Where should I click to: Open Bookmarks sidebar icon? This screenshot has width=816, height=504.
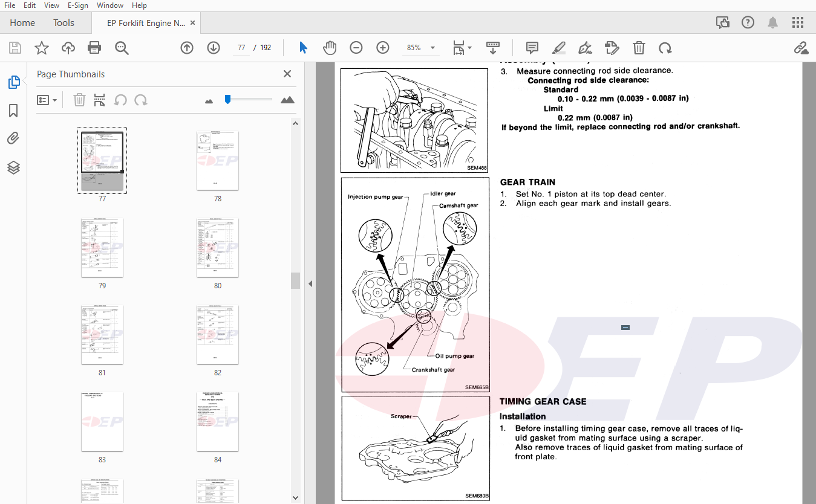tap(13, 111)
